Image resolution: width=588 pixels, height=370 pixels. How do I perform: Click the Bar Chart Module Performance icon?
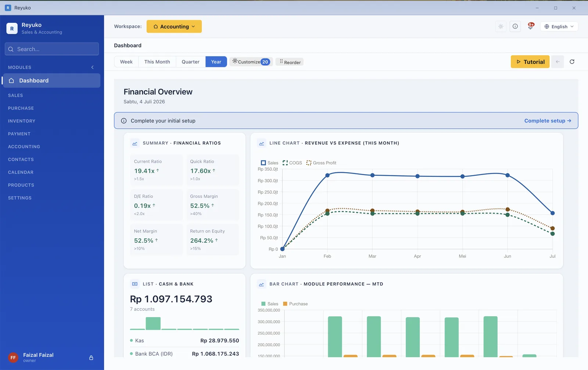[262, 284]
